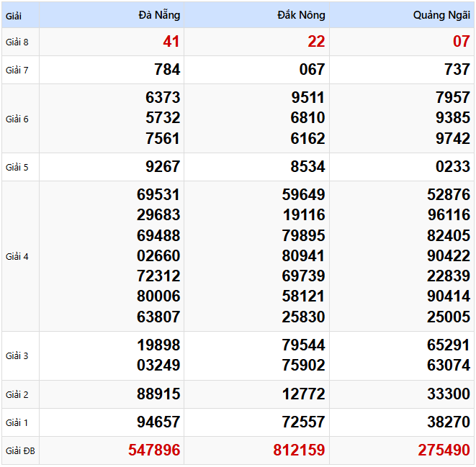Click the number 0233
The image size is (476, 467).
point(453,166)
